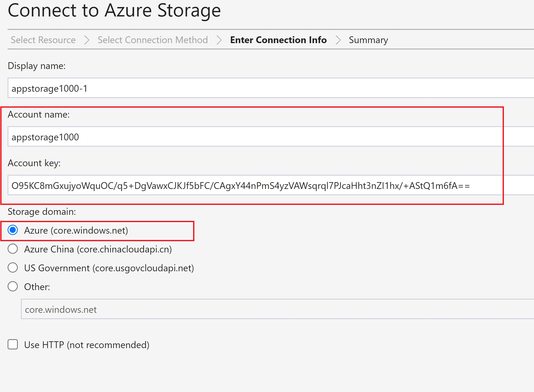
Task: Click the custom domain core.windows.net field
Action: coord(277,309)
